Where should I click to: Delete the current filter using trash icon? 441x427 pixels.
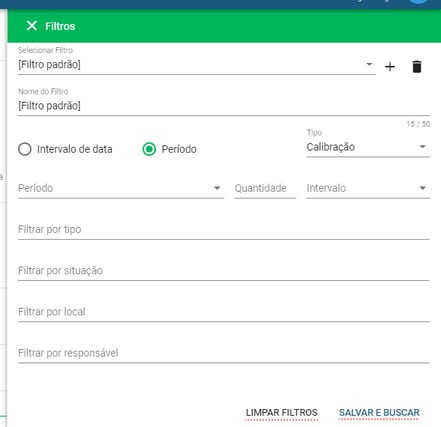tap(417, 67)
